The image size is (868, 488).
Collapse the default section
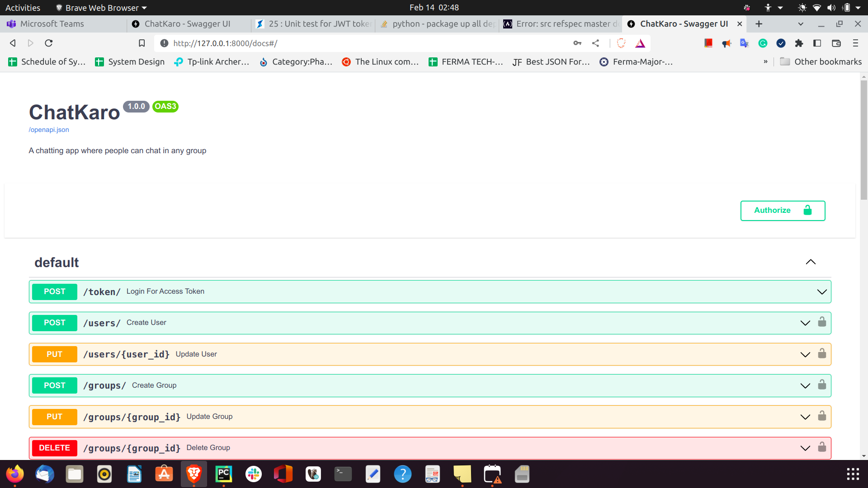[x=811, y=262]
